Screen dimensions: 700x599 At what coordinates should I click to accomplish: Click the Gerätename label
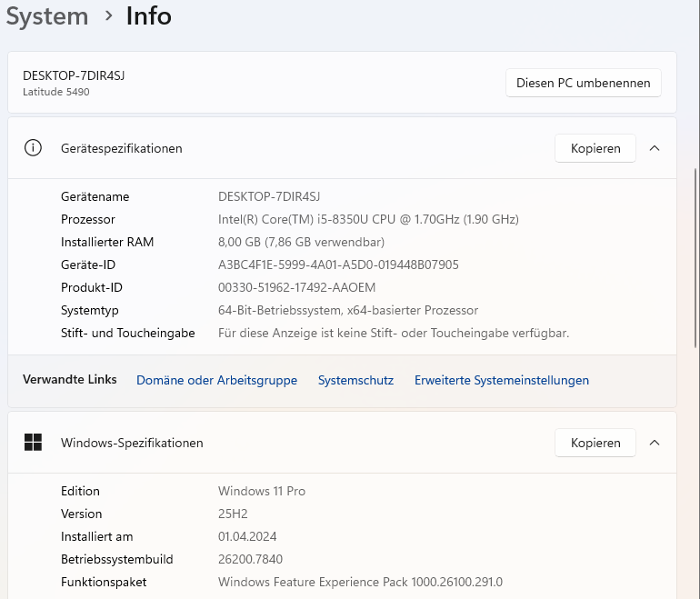point(95,196)
